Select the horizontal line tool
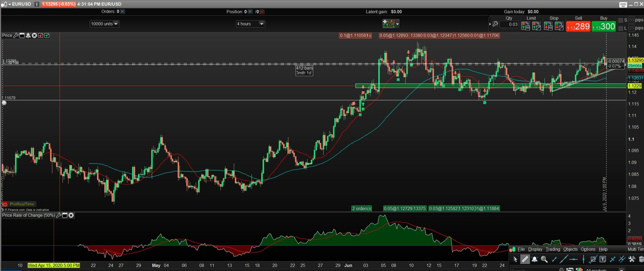The height and width of the screenshot is (271, 644). click(x=574, y=259)
